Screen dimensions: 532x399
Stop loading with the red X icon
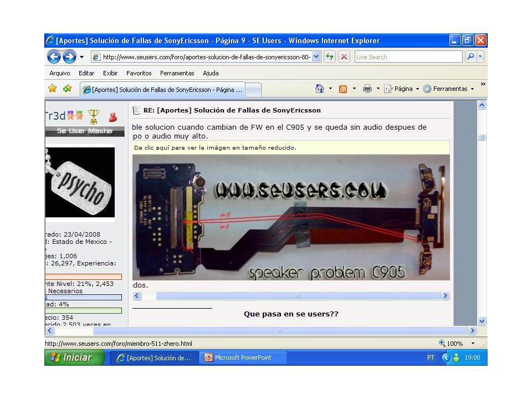[x=344, y=57]
